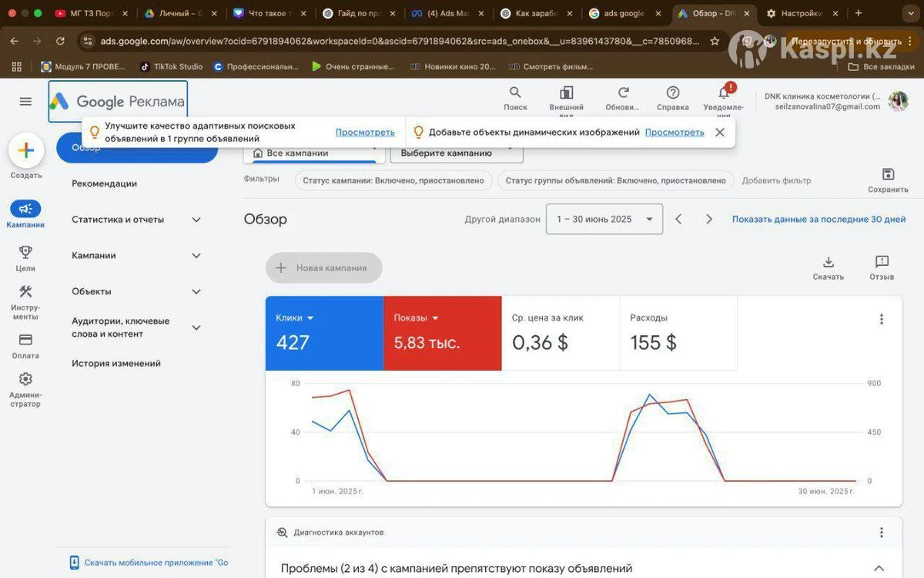Viewport: 924px width, 578px height.
Task: Open the Help question mark icon
Action: [x=672, y=93]
